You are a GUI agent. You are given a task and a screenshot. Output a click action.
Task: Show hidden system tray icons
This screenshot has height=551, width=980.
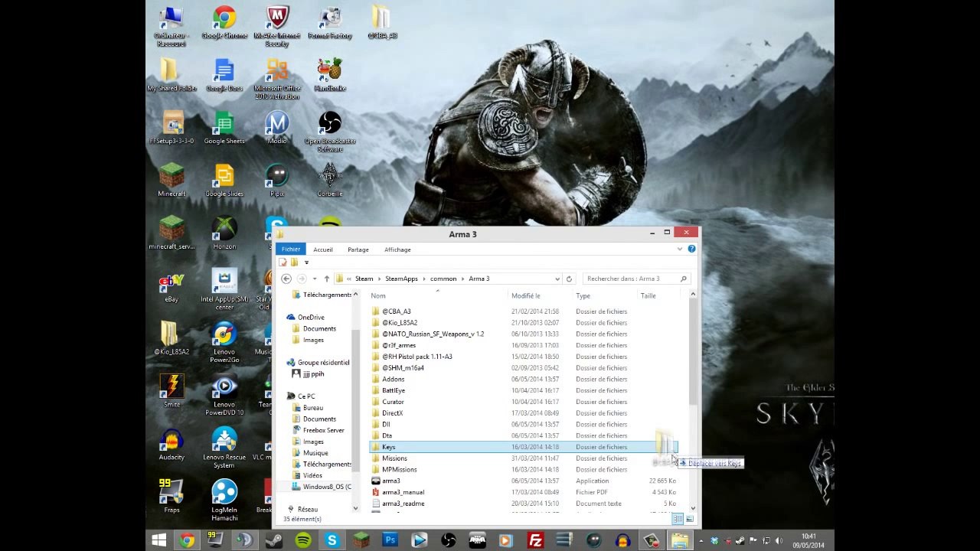(702, 541)
